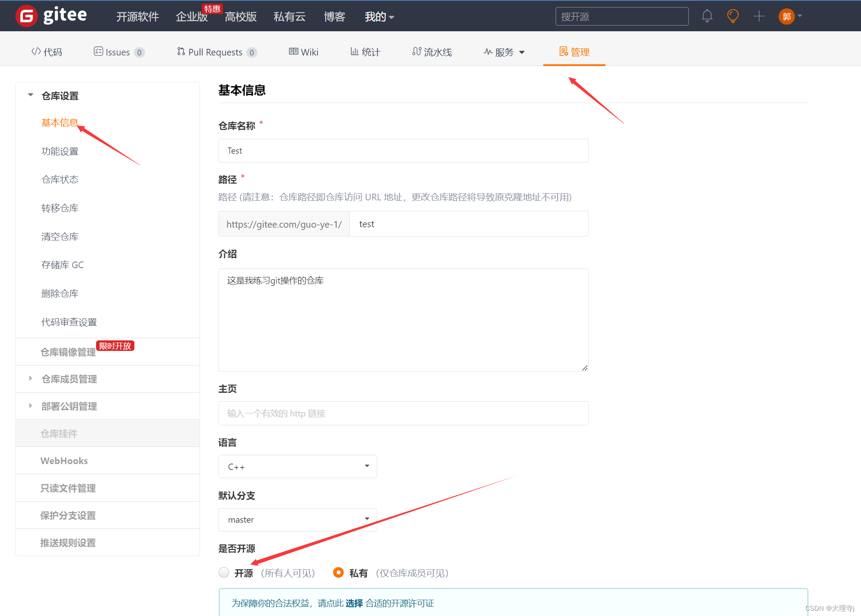
Task: Select the 开源 public radio button
Action: pos(224,572)
